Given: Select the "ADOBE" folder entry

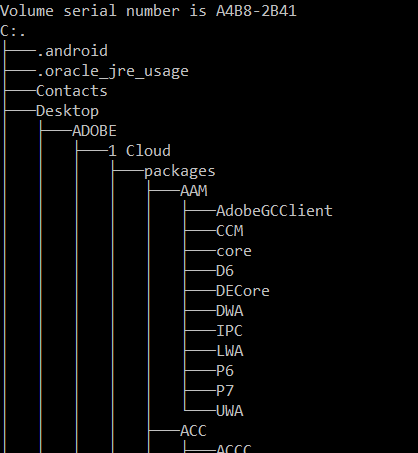Looking at the screenshot, I should 94,131.
